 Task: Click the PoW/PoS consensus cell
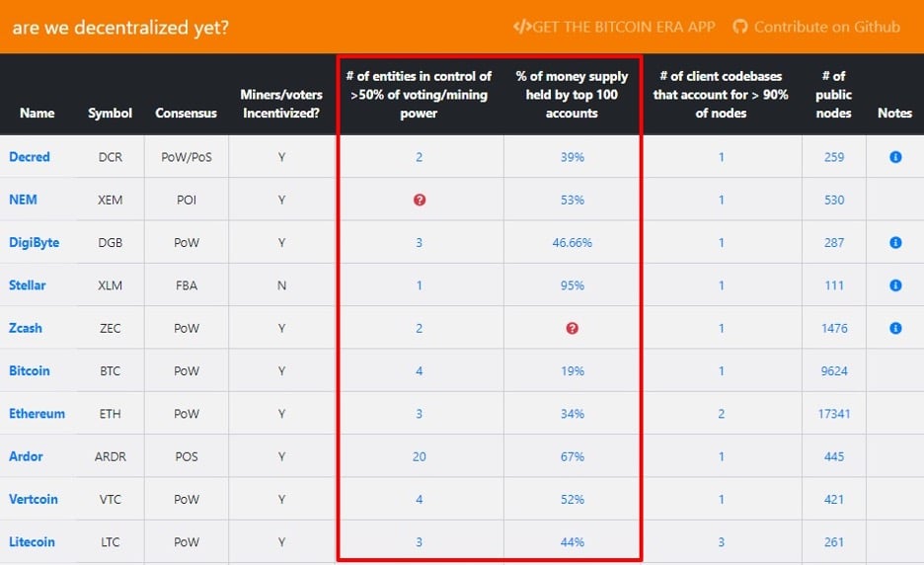[187, 157]
